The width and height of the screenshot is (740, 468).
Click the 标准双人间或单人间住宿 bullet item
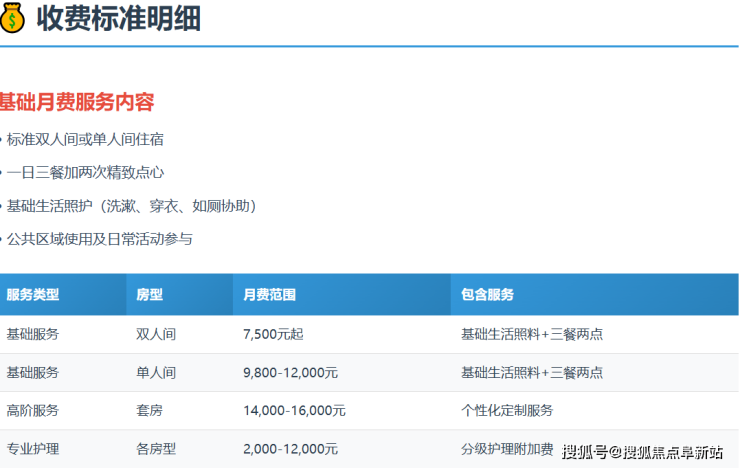point(85,139)
